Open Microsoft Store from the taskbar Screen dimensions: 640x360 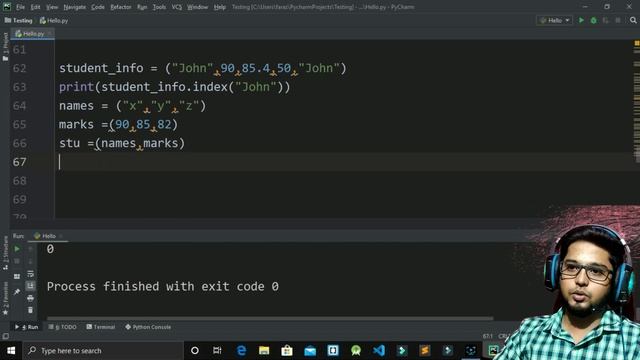click(x=287, y=351)
